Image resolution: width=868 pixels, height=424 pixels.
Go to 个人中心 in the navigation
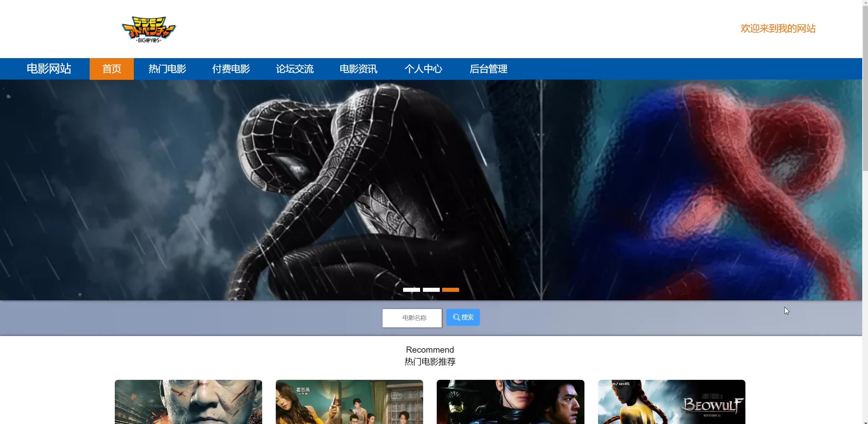pos(423,69)
